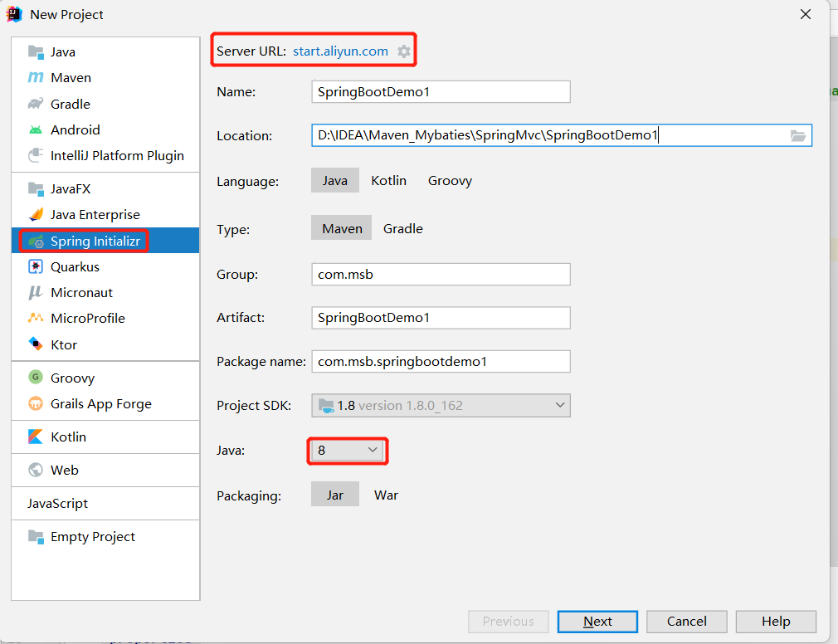Click the Groovy green G icon
Screen dimensions: 838x644
pyautogui.click(x=36, y=378)
